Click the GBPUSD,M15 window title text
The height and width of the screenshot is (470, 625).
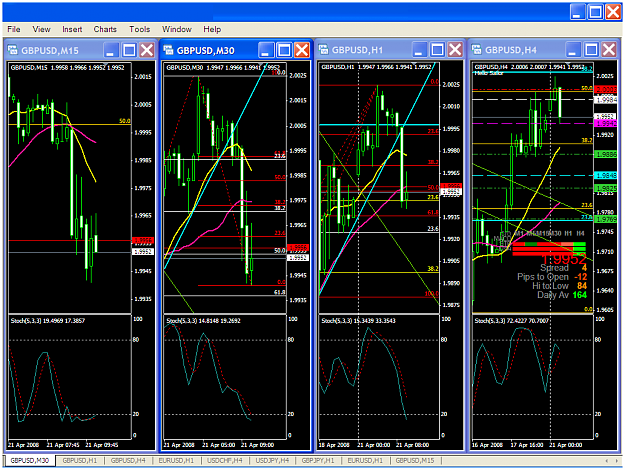coord(50,51)
